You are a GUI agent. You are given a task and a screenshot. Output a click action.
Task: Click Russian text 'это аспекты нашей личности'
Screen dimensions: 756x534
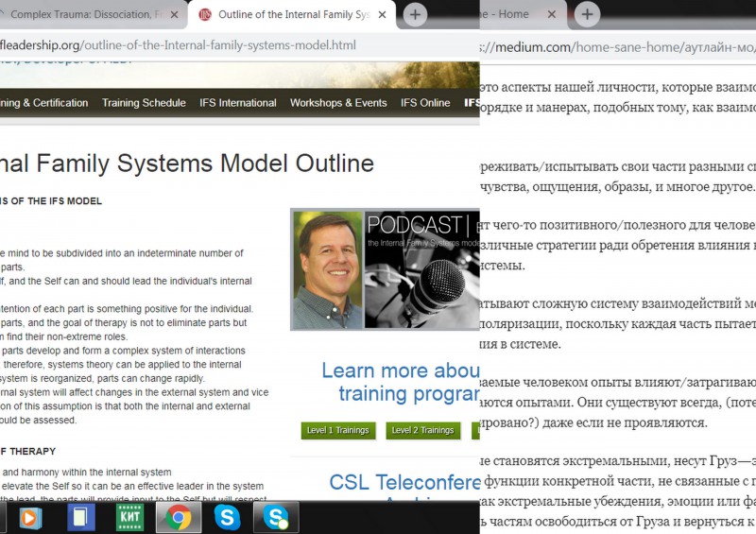pos(569,87)
